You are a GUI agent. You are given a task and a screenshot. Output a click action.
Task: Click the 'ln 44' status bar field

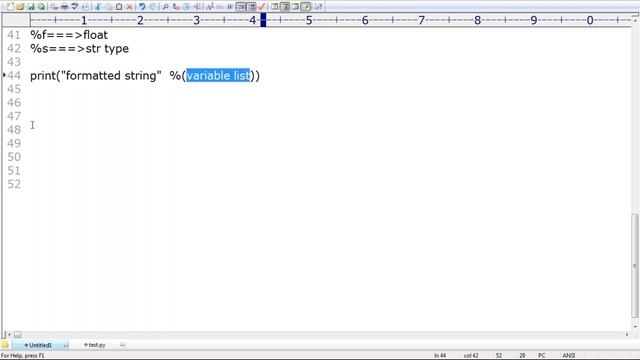(440, 356)
